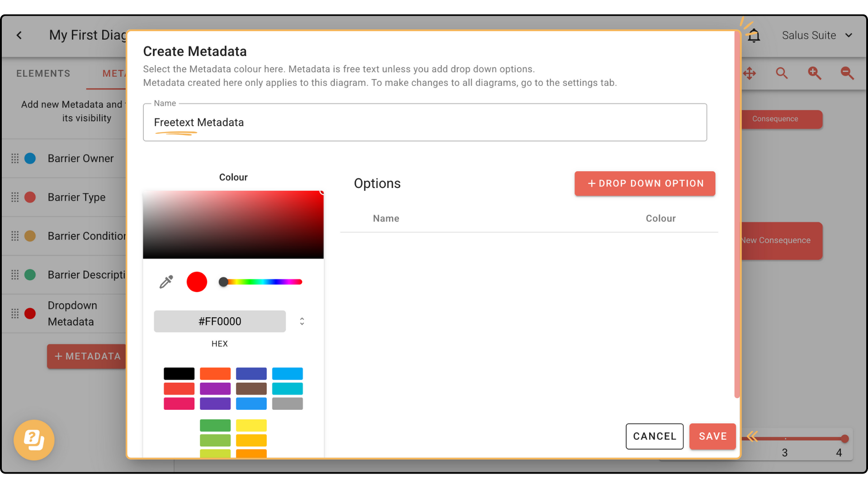Select the pan tool in the toolbar
The height and width of the screenshot is (488, 868).
tap(750, 73)
